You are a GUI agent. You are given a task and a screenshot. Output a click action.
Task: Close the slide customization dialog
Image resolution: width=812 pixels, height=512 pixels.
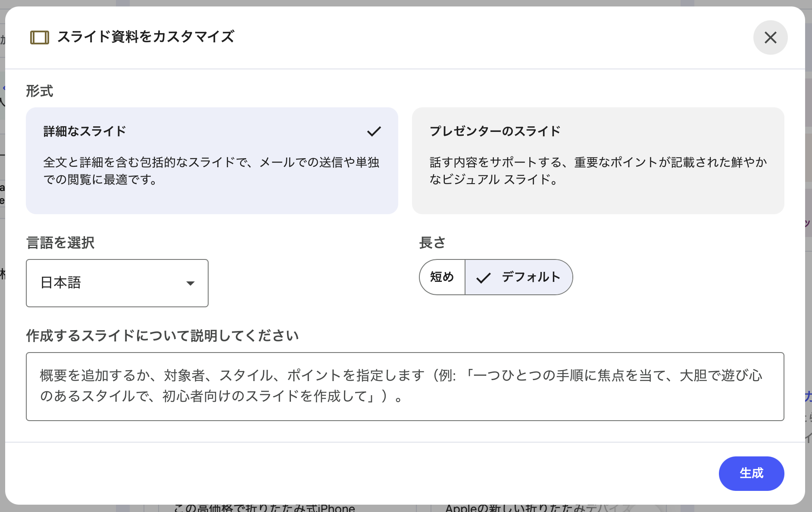coord(770,37)
